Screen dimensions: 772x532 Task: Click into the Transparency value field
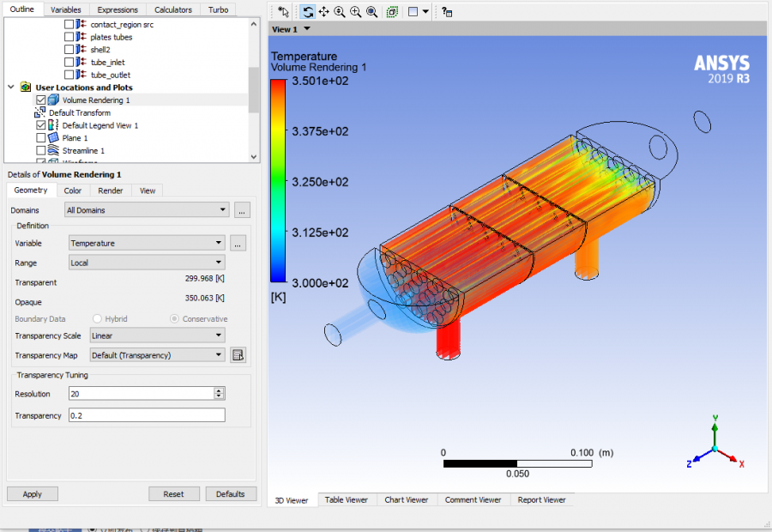click(146, 415)
